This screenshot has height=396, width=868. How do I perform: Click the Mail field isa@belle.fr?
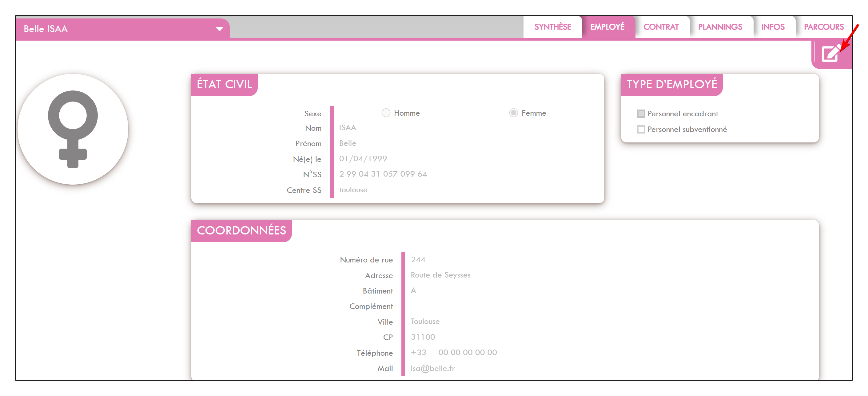click(x=433, y=369)
